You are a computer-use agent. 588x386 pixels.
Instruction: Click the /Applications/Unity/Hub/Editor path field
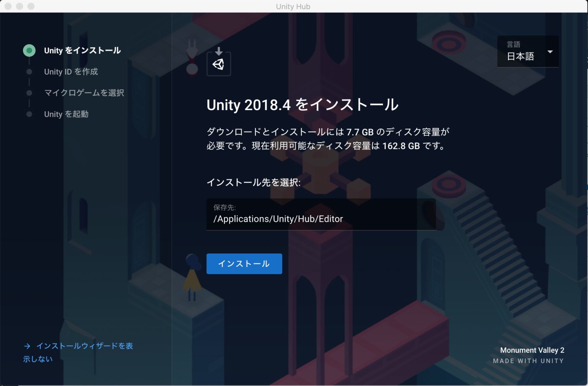pos(321,218)
